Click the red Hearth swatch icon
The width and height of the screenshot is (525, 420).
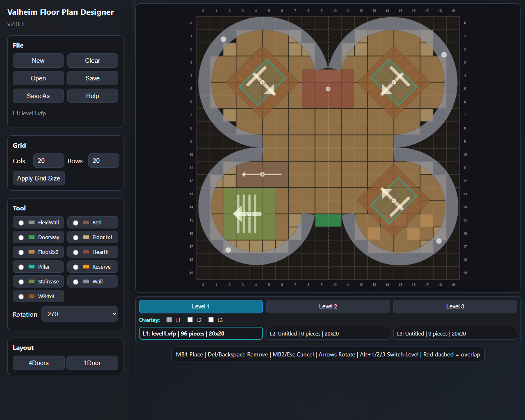[x=86, y=252]
